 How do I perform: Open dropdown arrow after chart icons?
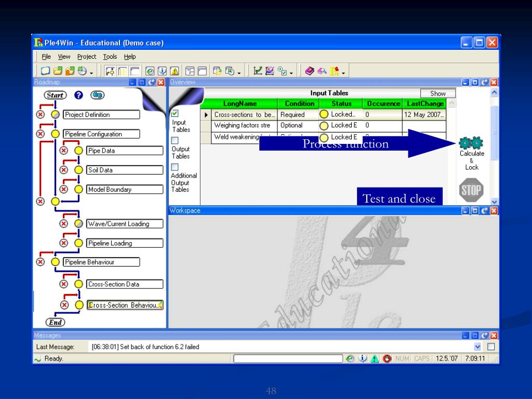291,73
